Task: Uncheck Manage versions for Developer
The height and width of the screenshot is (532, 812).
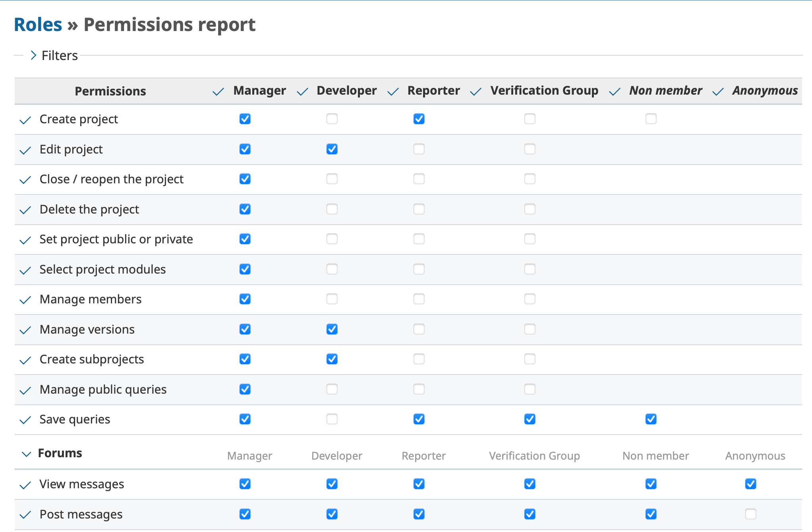Action: (x=332, y=329)
